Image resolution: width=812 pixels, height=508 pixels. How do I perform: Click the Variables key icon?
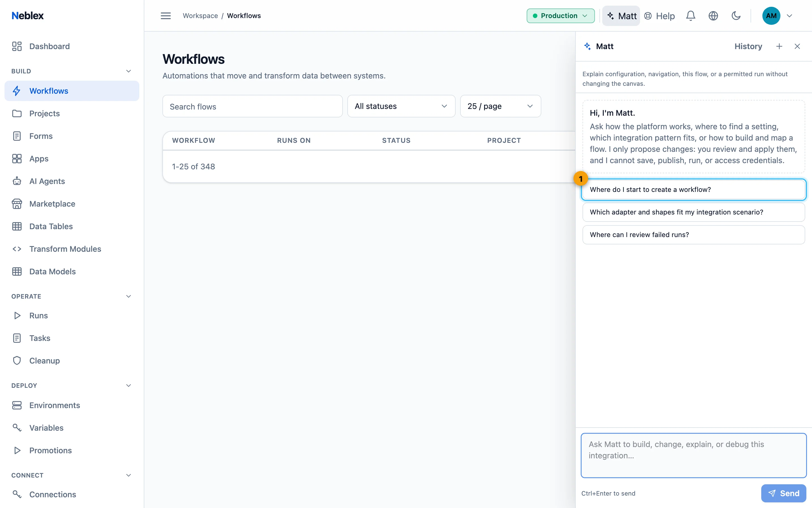(17, 428)
